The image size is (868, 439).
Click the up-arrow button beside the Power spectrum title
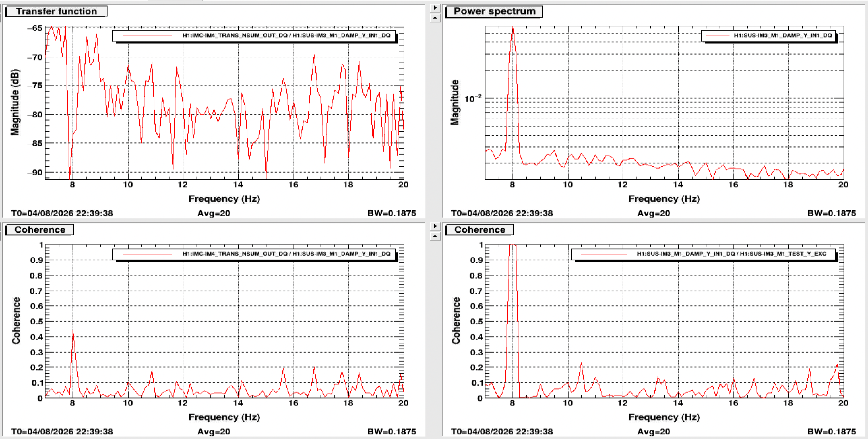click(435, 17)
